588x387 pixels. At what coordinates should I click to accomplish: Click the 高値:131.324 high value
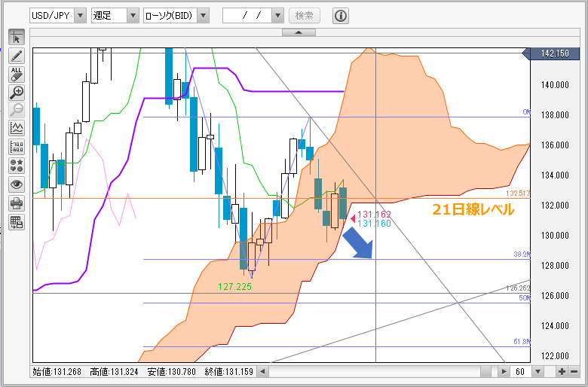(x=114, y=372)
